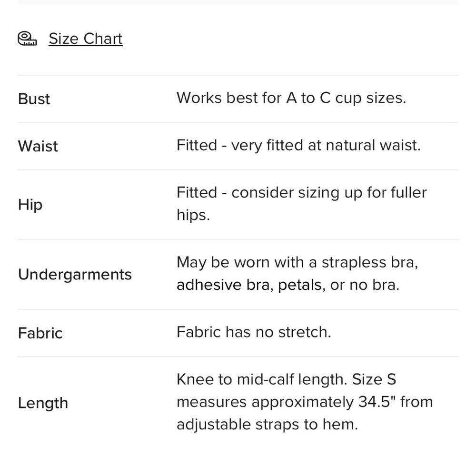The image size is (476, 476).
Task: Click the gray bar at page top
Action: pos(238,2)
